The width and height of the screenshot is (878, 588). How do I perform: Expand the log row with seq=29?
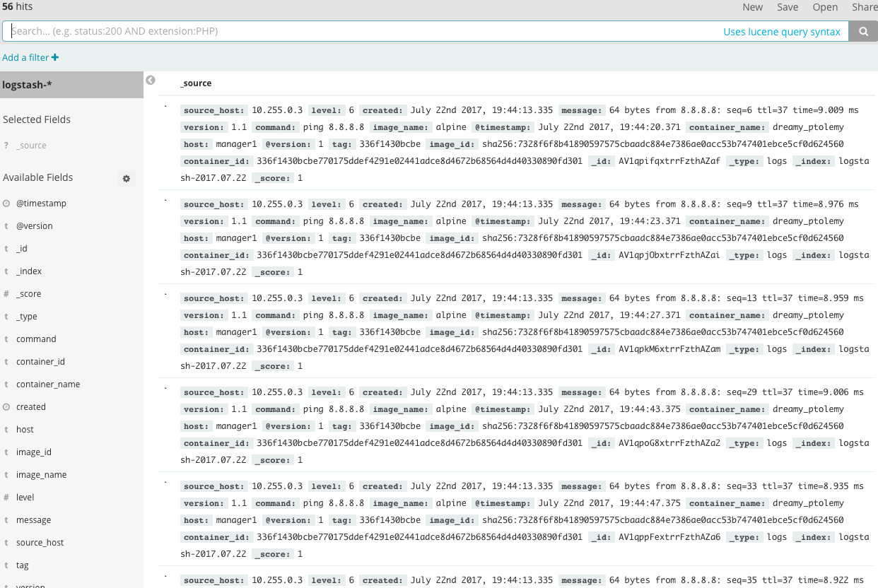[166, 389]
